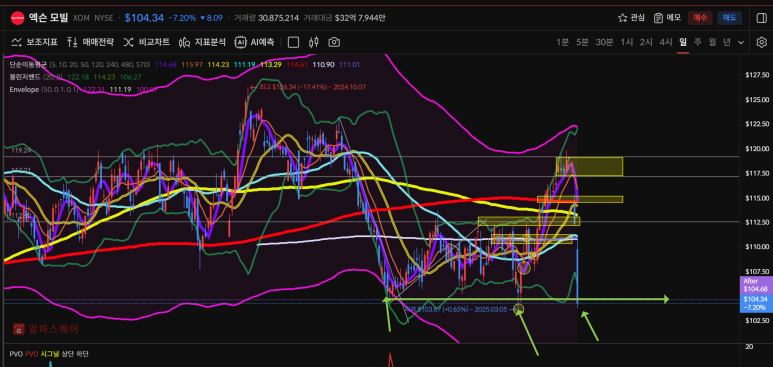The height and width of the screenshot is (367, 773).
Task: Add stock to watchlist with 관심 star
Action: coord(631,18)
